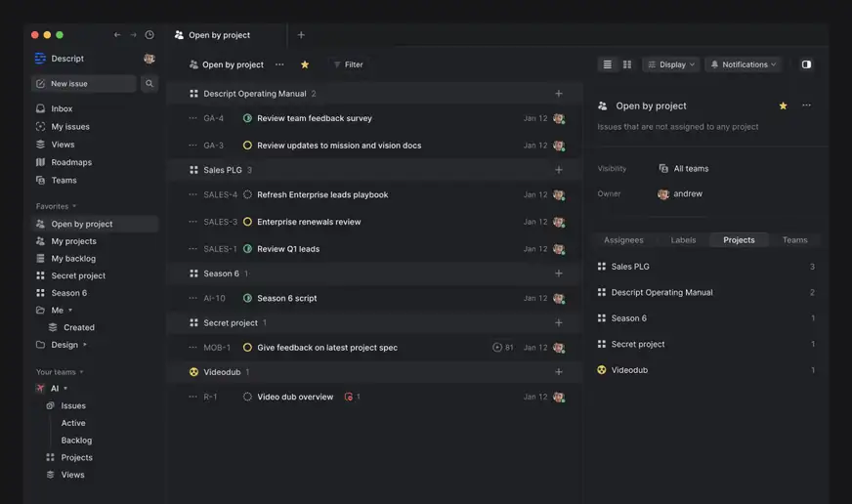Go forward with the right arrow
The width and height of the screenshot is (852, 504).
[133, 35]
